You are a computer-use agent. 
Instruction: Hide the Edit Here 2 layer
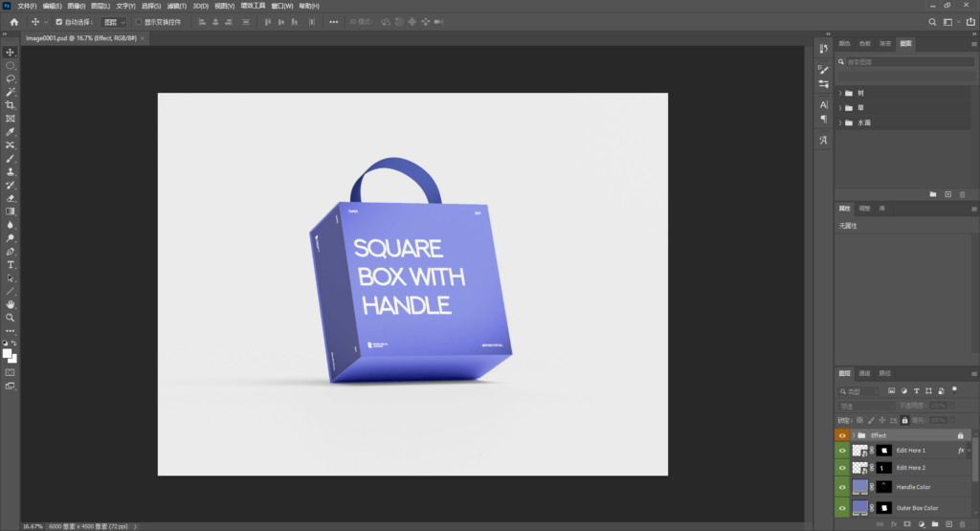click(x=842, y=468)
